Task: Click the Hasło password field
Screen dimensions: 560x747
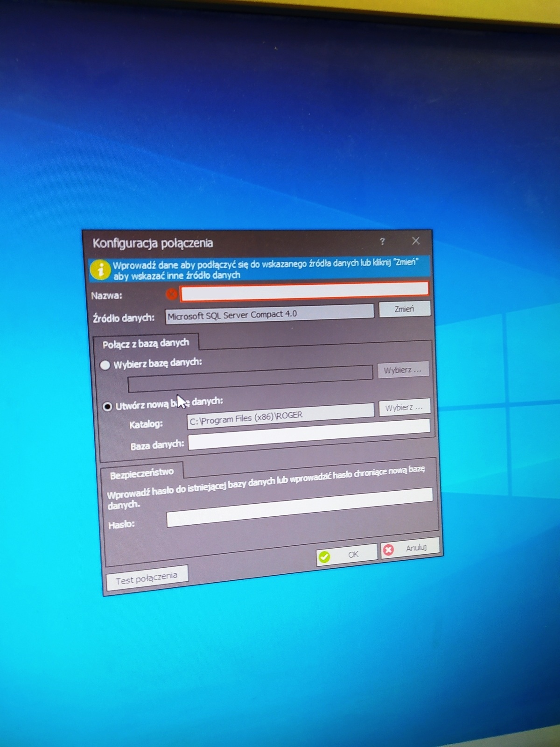Action: (x=299, y=507)
